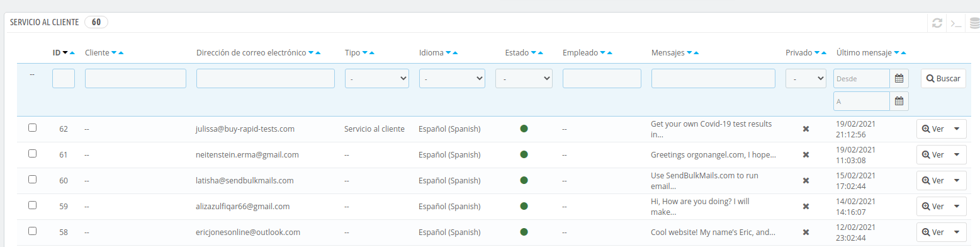This screenshot has height=247, width=980.
Task: Open the Idioma filter dropdown
Action: coord(452,79)
